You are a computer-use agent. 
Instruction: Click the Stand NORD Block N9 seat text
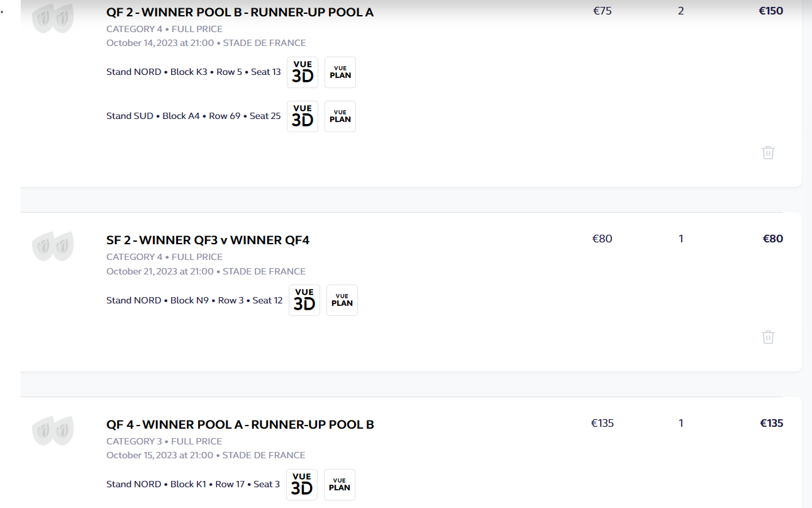pyautogui.click(x=194, y=300)
